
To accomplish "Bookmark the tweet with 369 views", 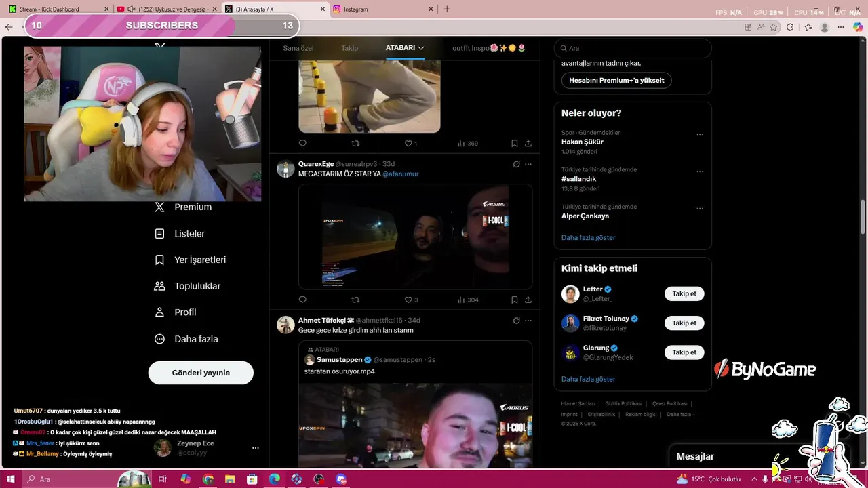I will click(x=515, y=144).
